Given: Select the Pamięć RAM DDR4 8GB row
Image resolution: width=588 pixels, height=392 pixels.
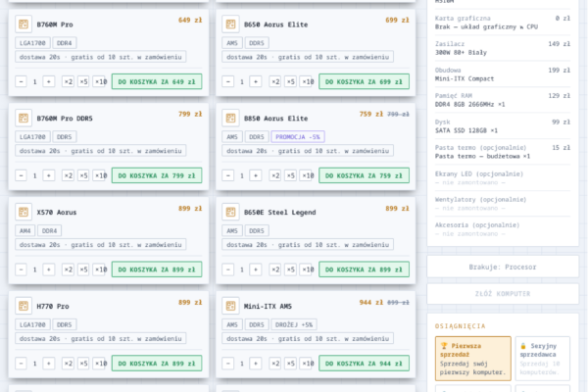Looking at the screenshot, I should point(503,100).
